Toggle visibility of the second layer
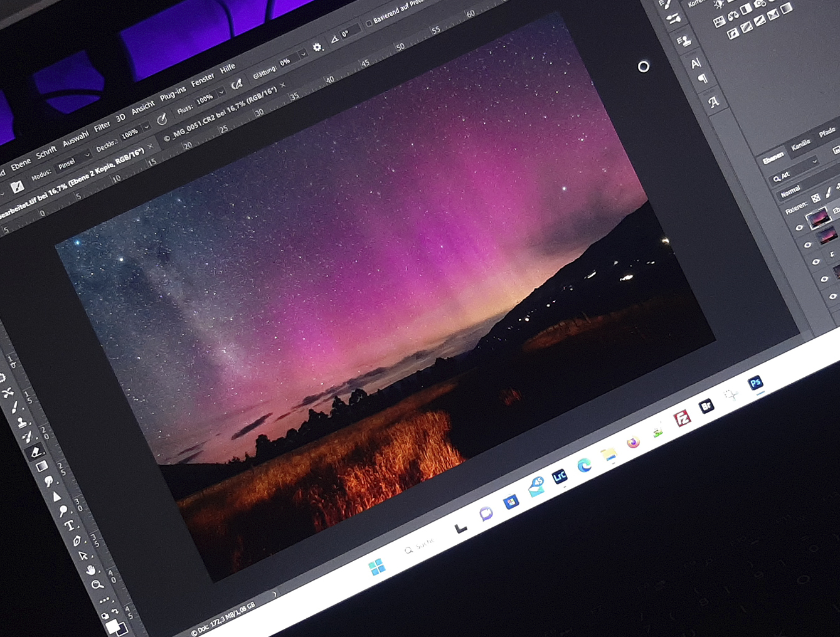The height and width of the screenshot is (637, 840). click(807, 245)
